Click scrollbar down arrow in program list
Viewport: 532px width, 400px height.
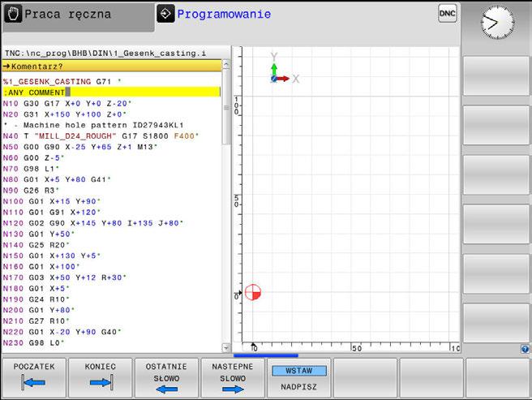[226, 347]
